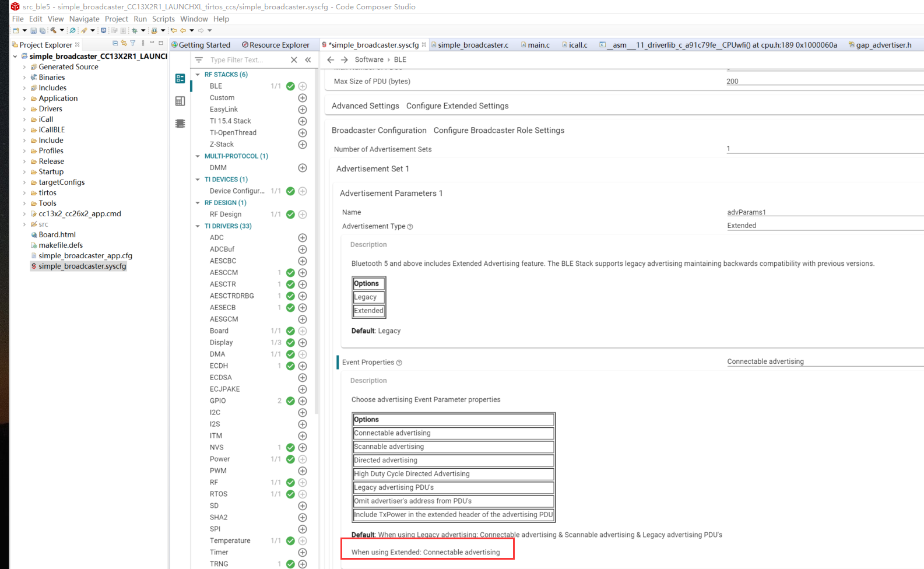Add the EasyLink module

[x=303, y=110]
